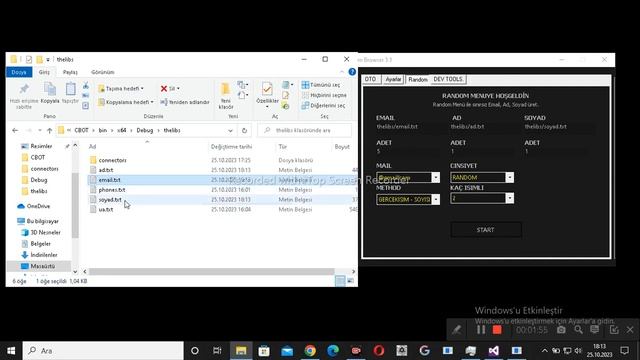Select the ad.txt file
640x360 pixels.
pyautogui.click(x=106, y=170)
